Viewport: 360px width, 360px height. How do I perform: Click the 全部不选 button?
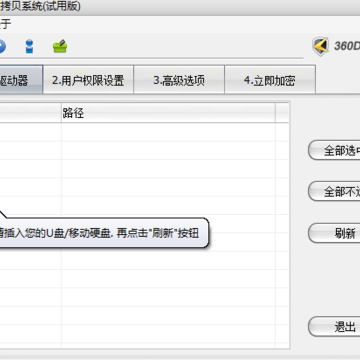pos(334,192)
